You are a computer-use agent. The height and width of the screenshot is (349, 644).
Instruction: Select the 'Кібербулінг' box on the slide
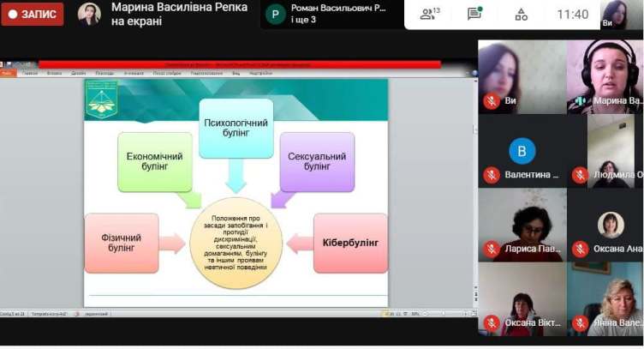tap(351, 243)
